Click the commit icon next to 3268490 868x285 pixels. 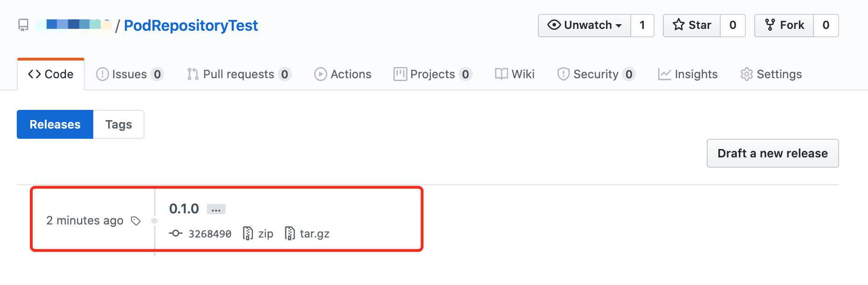coord(175,233)
